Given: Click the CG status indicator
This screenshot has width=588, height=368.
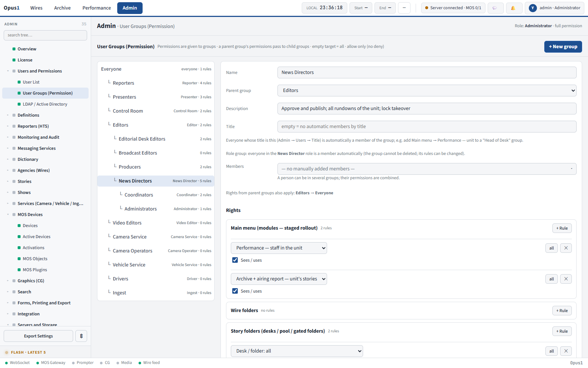Looking at the screenshot, I should tap(105, 363).
